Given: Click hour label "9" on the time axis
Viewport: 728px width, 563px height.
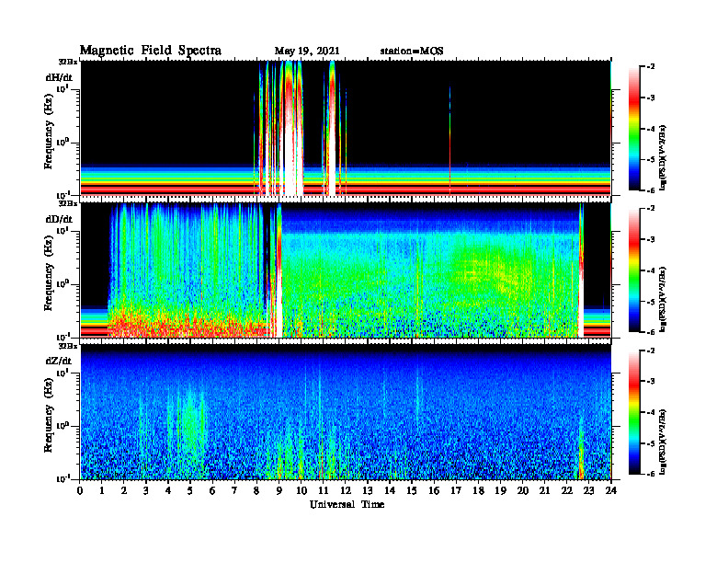Looking at the screenshot, I should 279,491.
